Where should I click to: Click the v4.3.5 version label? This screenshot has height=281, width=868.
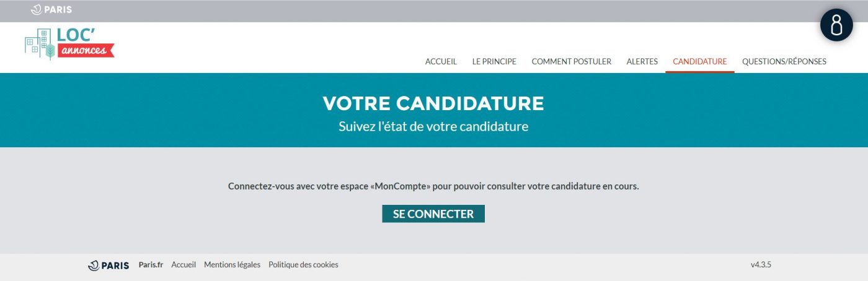[761, 264]
